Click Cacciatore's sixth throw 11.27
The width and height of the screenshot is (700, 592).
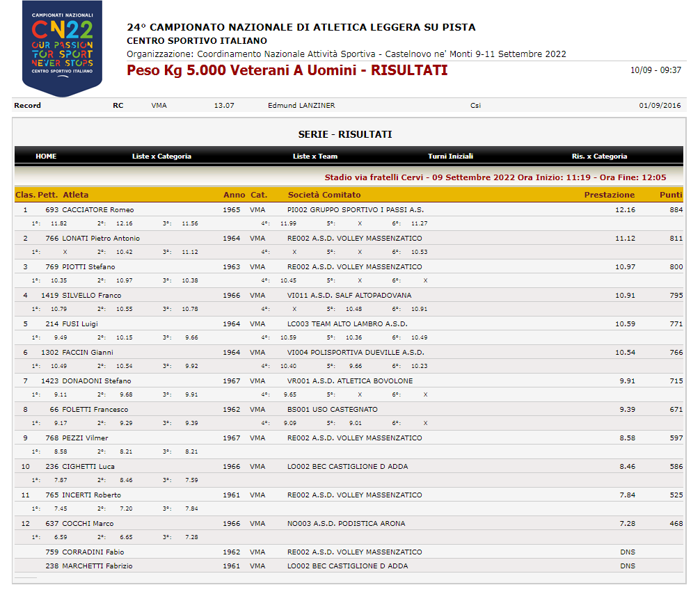tap(419, 224)
